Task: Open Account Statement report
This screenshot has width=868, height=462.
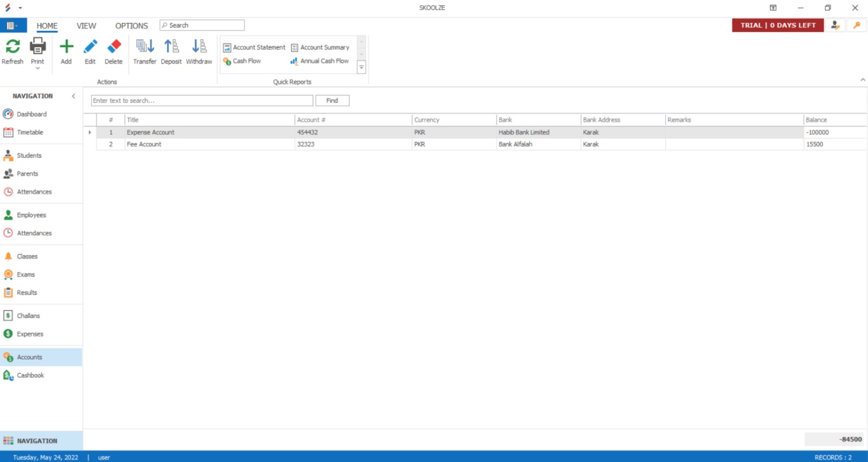Action: (254, 48)
